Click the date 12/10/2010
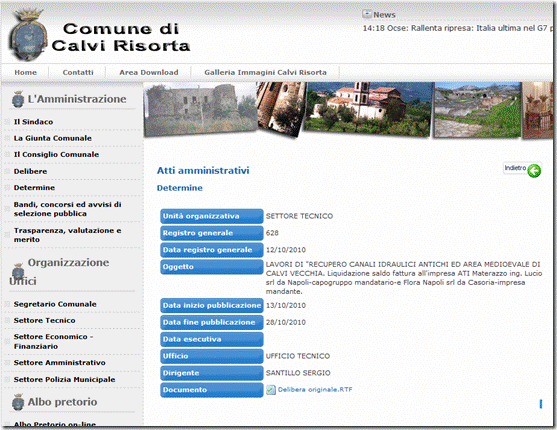Viewport: 557px width, 430px height. [286, 250]
